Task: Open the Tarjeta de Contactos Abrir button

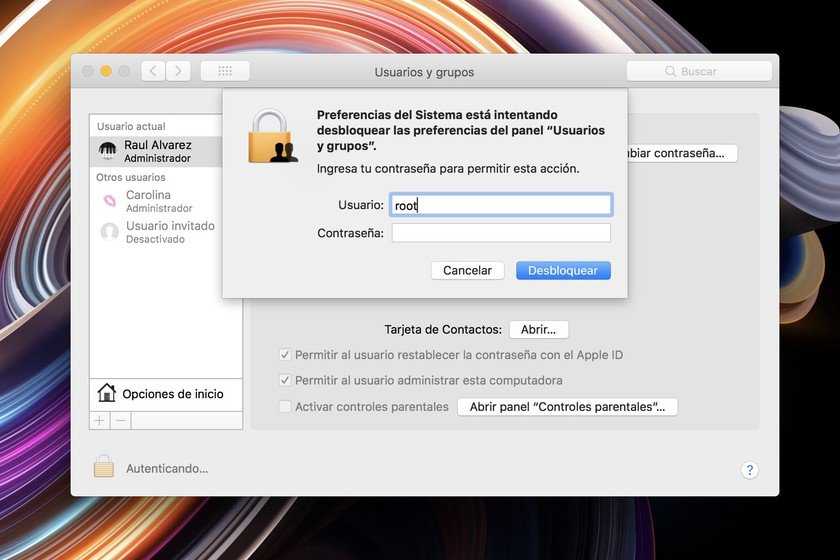Action: click(x=538, y=329)
